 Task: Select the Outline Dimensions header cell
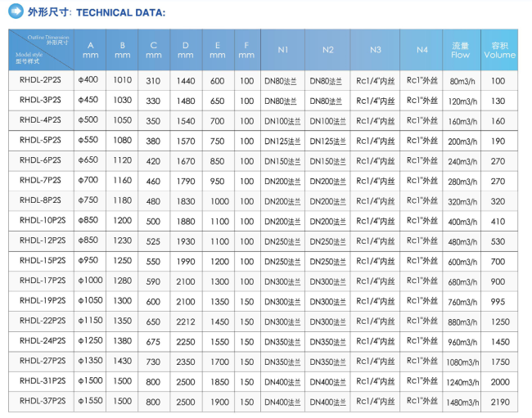coord(41,50)
